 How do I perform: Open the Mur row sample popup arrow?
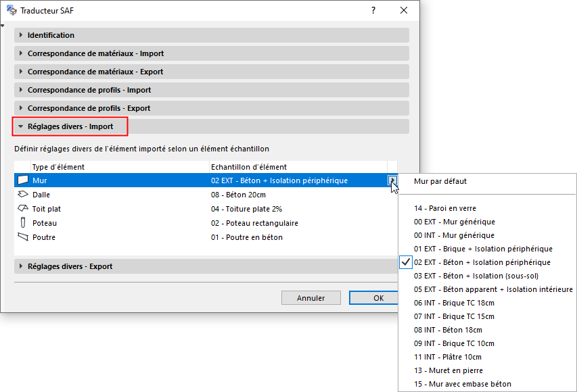point(392,180)
